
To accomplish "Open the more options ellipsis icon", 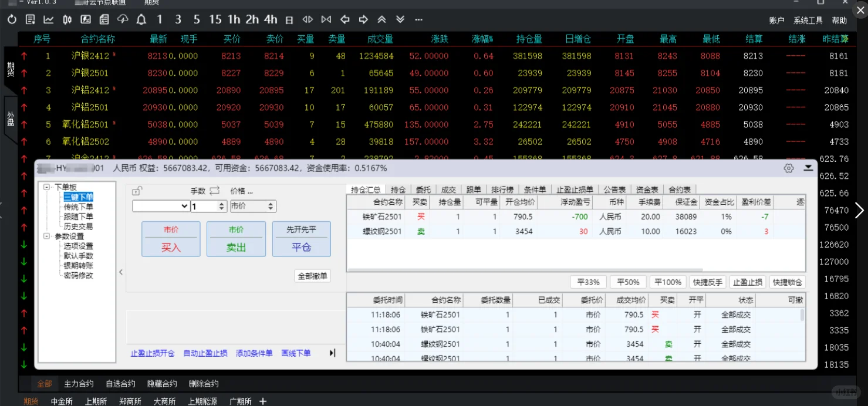I will (418, 19).
